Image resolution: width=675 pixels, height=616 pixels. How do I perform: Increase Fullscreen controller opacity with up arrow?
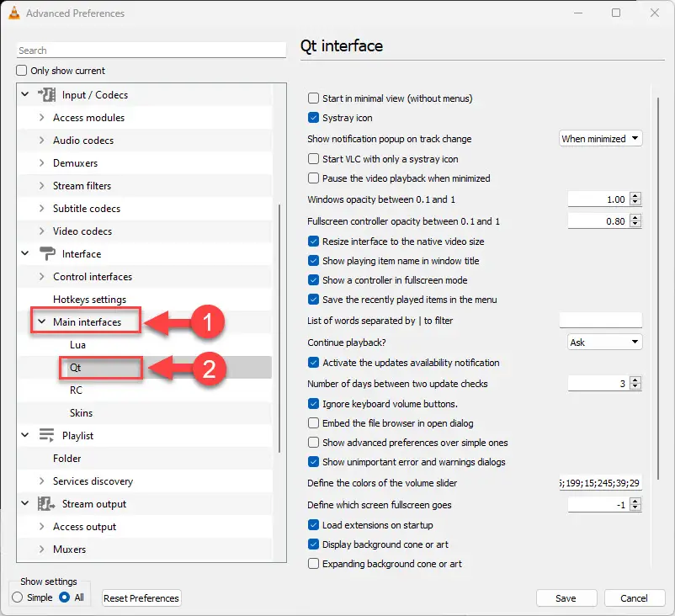[635, 217]
